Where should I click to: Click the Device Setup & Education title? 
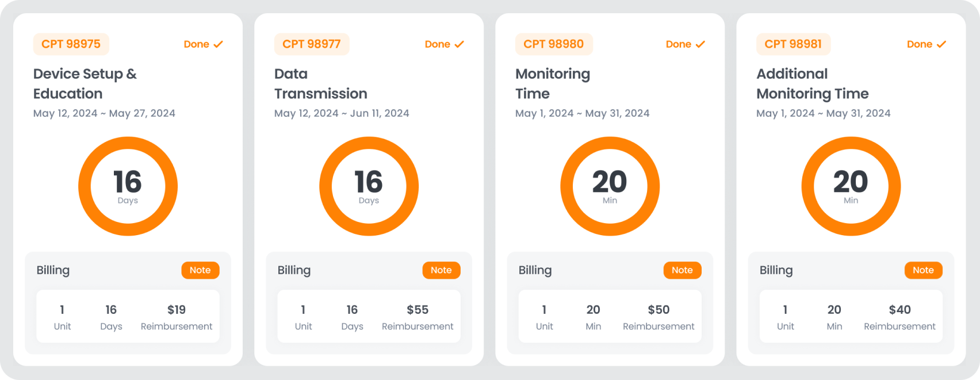click(85, 83)
